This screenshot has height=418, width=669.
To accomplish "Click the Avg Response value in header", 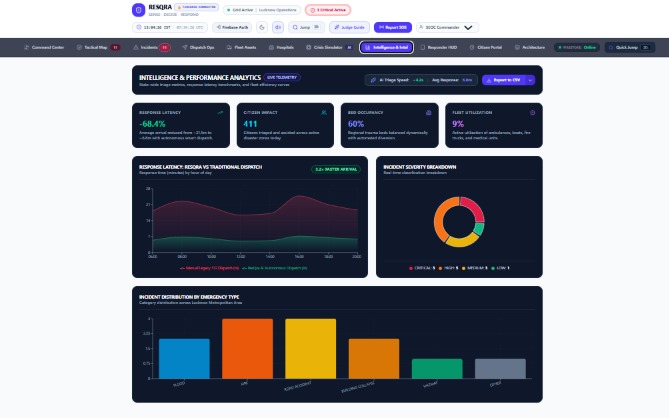I will (467, 80).
